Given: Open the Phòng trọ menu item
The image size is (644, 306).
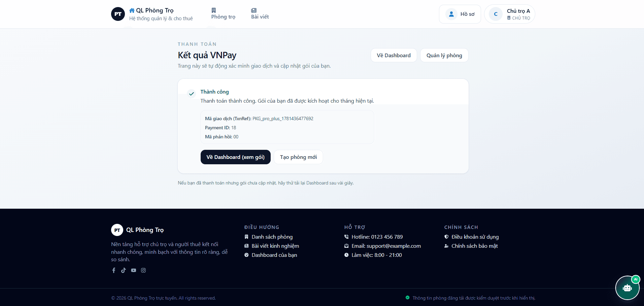Looking at the screenshot, I should click(x=223, y=14).
